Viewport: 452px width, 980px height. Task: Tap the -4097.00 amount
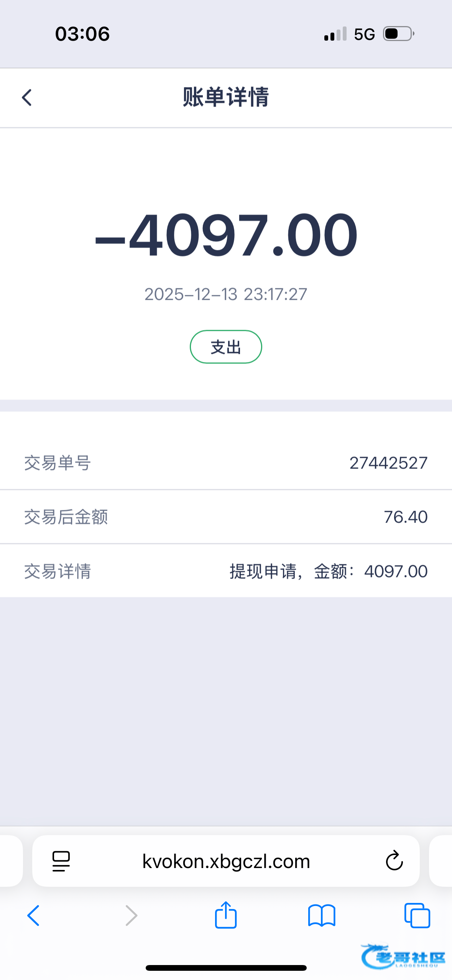pyautogui.click(x=226, y=235)
